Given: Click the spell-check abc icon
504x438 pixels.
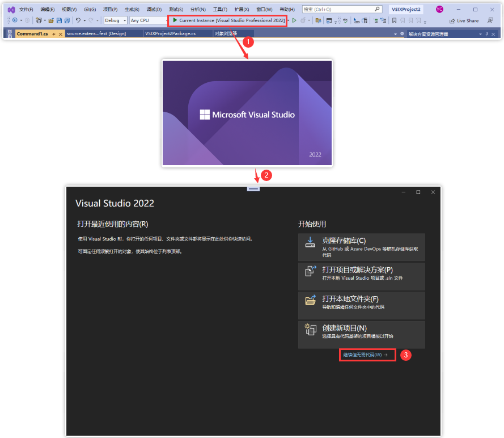Looking at the screenshot, I should point(345,20).
